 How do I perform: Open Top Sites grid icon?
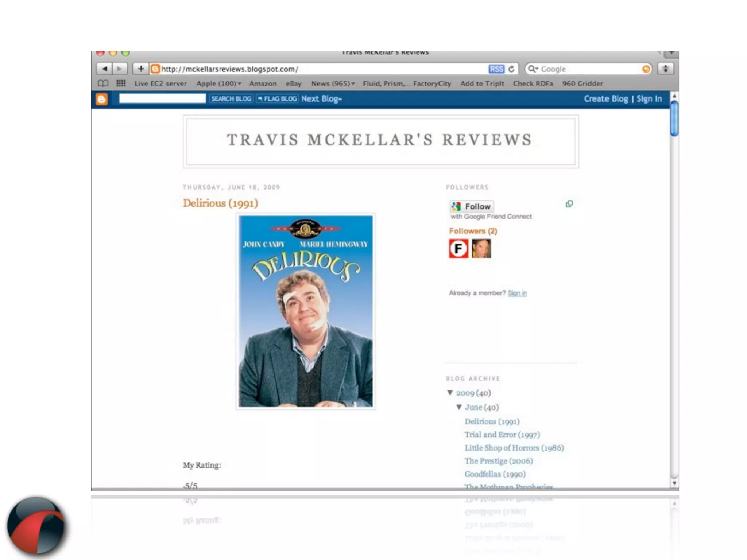click(x=121, y=83)
